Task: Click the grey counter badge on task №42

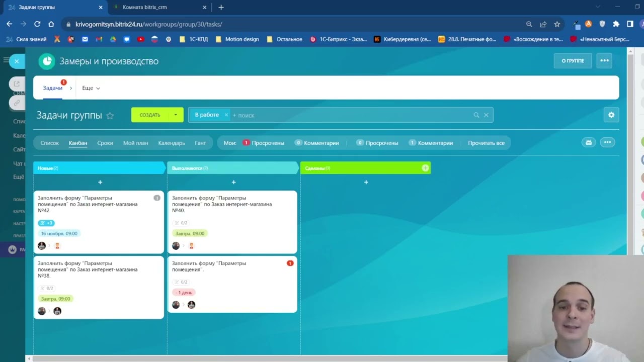Action: point(157,198)
